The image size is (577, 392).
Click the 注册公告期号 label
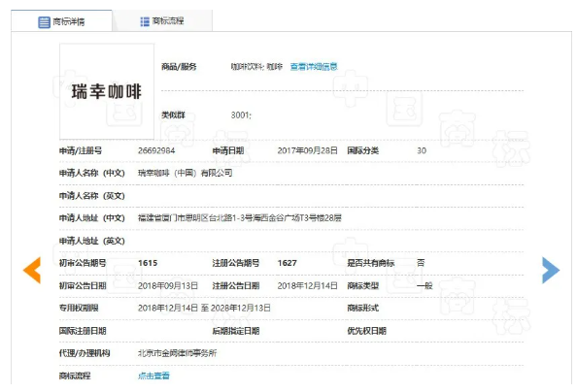pos(236,263)
